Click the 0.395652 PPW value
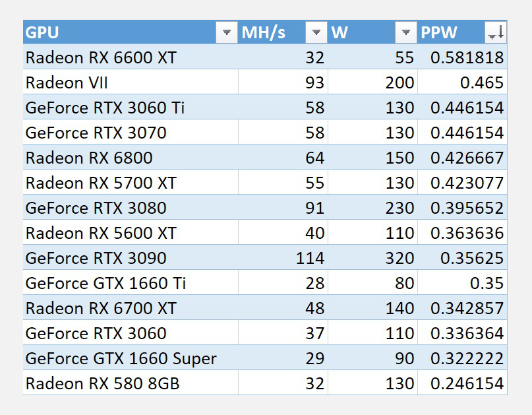The image size is (532, 415). pos(467,208)
